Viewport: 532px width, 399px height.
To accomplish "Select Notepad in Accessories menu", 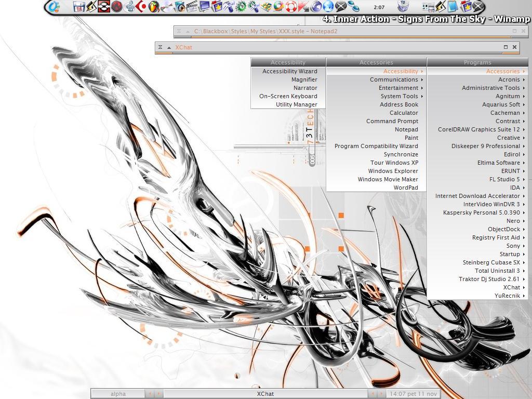I will (376, 129).
